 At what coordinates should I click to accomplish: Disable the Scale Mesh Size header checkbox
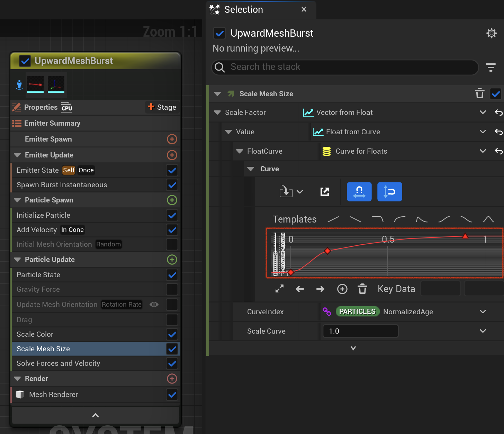coord(496,93)
